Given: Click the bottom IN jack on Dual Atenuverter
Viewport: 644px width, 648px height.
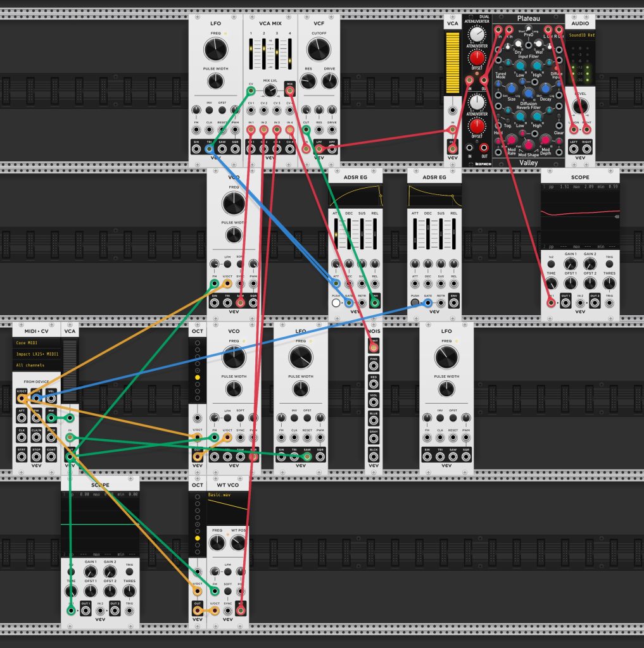Looking at the screenshot, I should [469, 147].
